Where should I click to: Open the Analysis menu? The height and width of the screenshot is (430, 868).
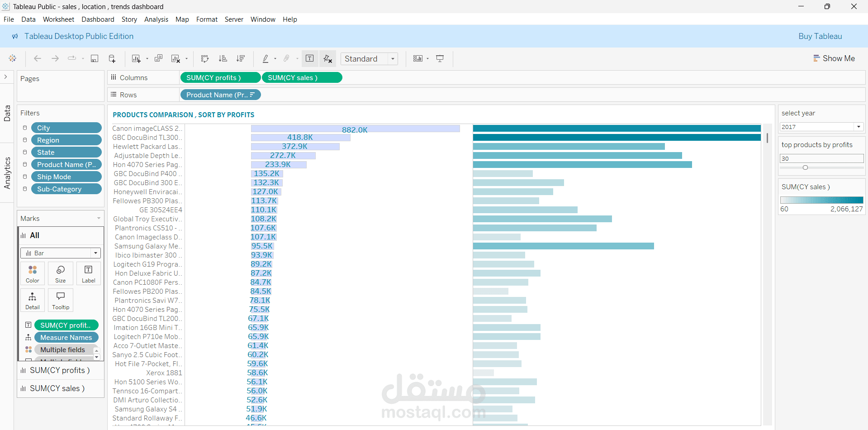pos(156,19)
